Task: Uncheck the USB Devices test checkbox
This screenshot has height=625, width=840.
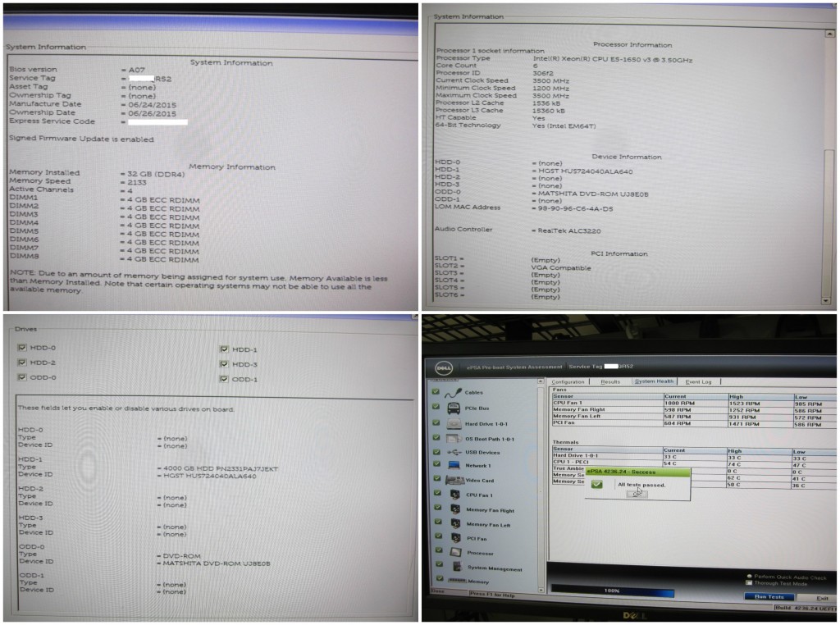Action: (x=436, y=451)
